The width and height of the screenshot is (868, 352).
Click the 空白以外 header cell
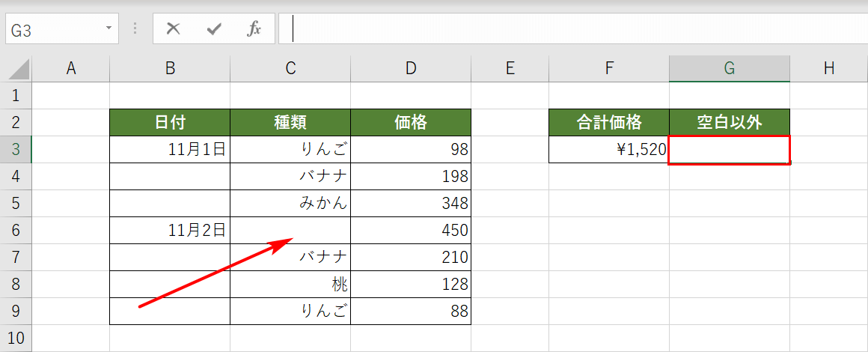tap(730, 123)
